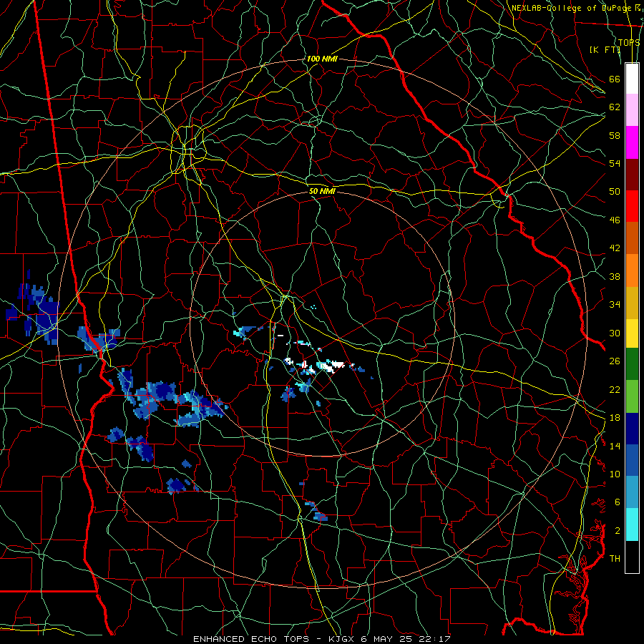Select the light green legend band
The height and width of the screenshot is (644, 644).
pyautogui.click(x=632, y=396)
